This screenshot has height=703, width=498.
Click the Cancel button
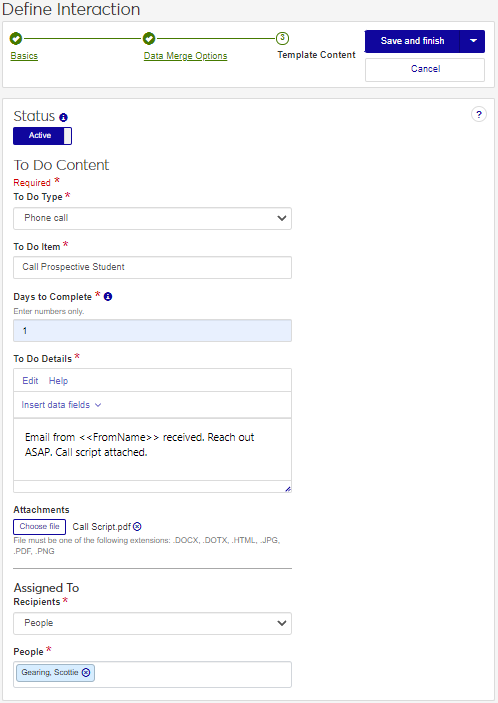(x=425, y=69)
